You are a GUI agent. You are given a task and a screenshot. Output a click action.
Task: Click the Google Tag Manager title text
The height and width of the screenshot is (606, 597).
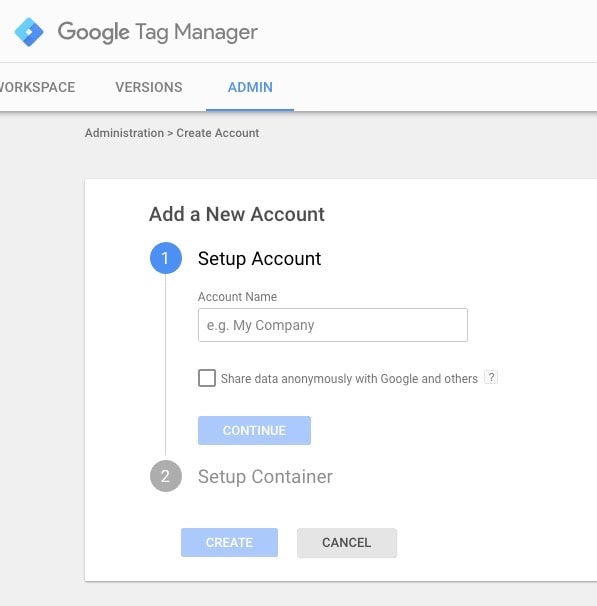[x=158, y=32]
